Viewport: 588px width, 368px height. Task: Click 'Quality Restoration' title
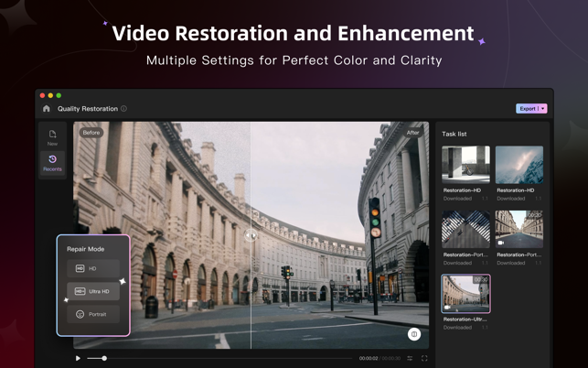(88, 109)
